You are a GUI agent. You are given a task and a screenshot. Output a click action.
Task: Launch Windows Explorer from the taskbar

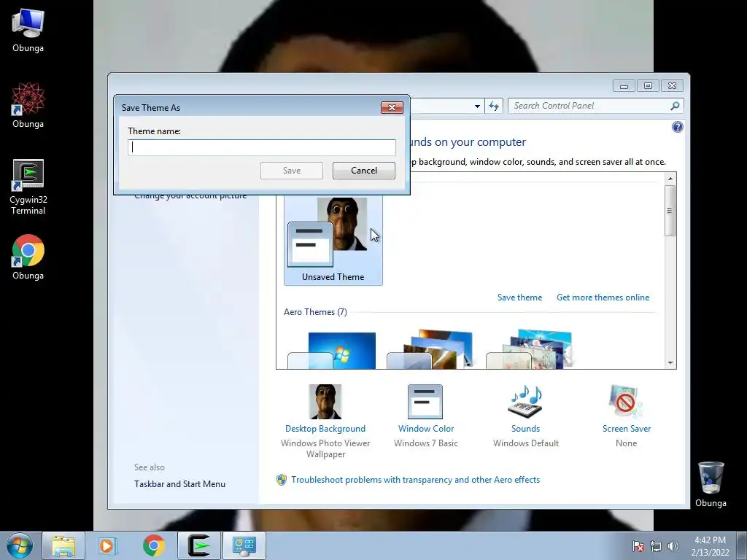pyautogui.click(x=63, y=545)
